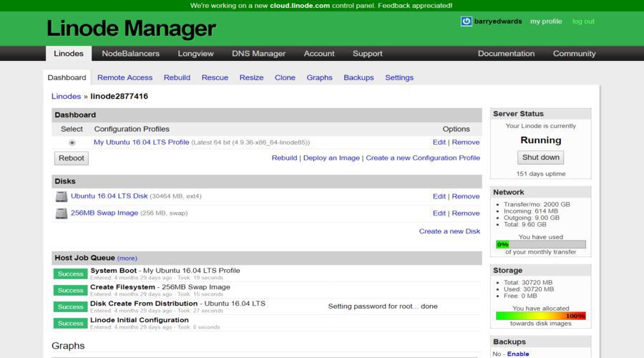
Task: Switch to the Dashboard sub-tab
Action: [x=67, y=77]
